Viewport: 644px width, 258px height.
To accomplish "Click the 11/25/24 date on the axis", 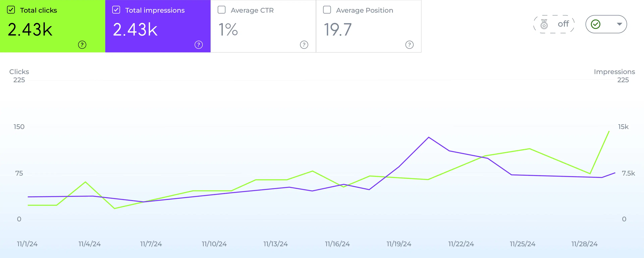I will [523, 244].
